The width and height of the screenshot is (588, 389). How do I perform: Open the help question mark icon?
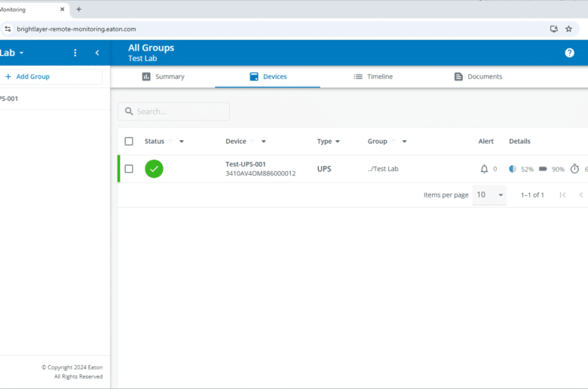(x=570, y=53)
